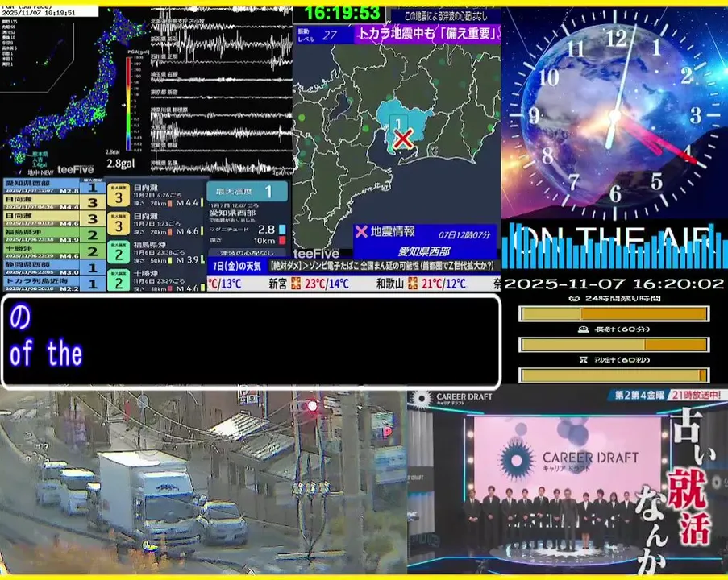This screenshot has width=728, height=580.
Task: Click the 'of the' subtitle text
Action: click(x=46, y=353)
